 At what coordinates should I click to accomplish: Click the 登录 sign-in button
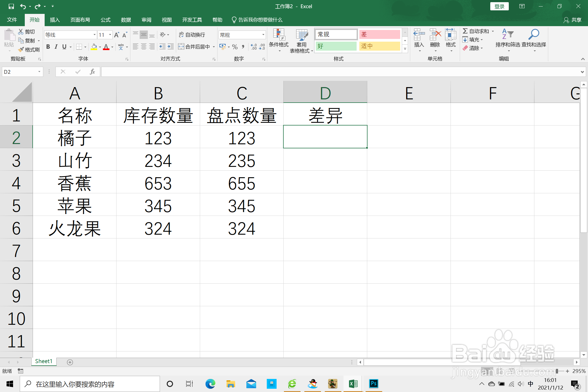499,6
